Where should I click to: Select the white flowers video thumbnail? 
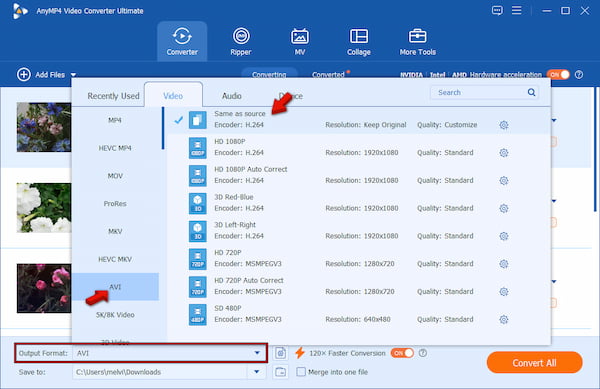tap(44, 208)
